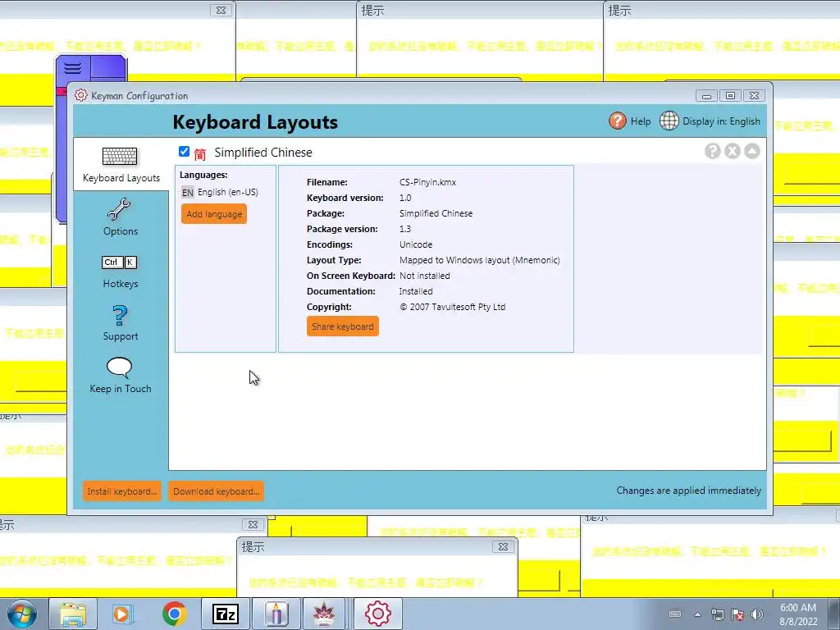Click the Keyman gear taskbar button
840x630 pixels.
pos(377,614)
